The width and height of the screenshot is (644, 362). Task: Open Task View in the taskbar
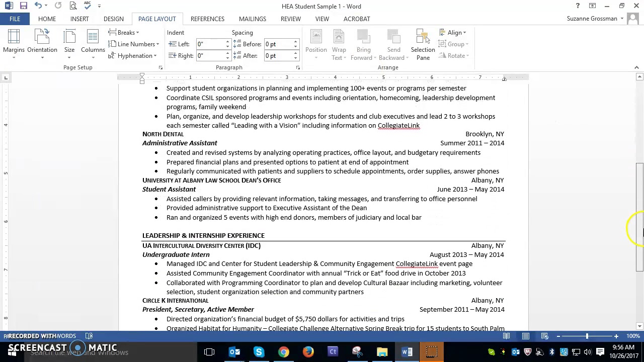click(209, 352)
